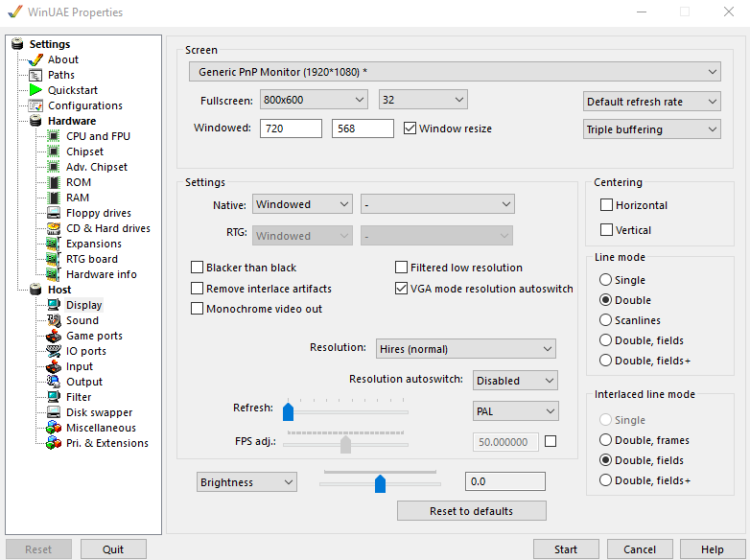Viewport: 750px width, 560px height.
Task: Open the Native Windowed mode dropdown
Action: point(302,204)
